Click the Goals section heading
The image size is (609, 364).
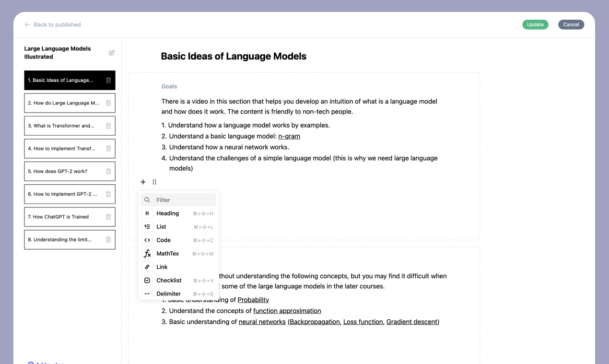pos(169,87)
